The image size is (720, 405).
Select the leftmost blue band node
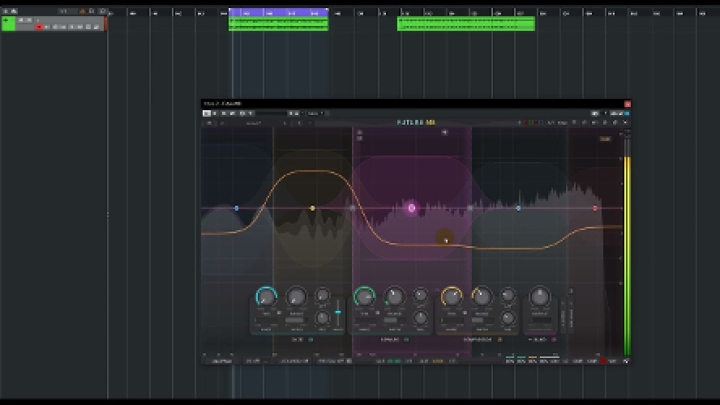[x=236, y=208]
